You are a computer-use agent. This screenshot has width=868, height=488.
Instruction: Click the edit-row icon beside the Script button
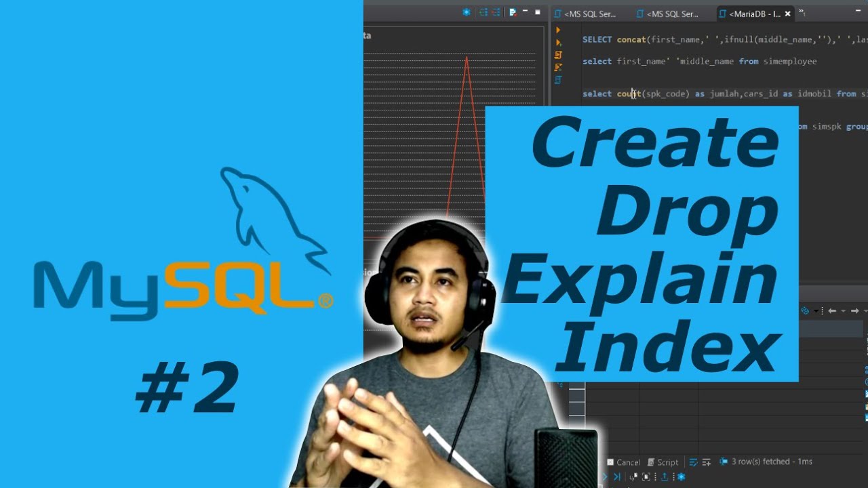click(x=693, y=462)
